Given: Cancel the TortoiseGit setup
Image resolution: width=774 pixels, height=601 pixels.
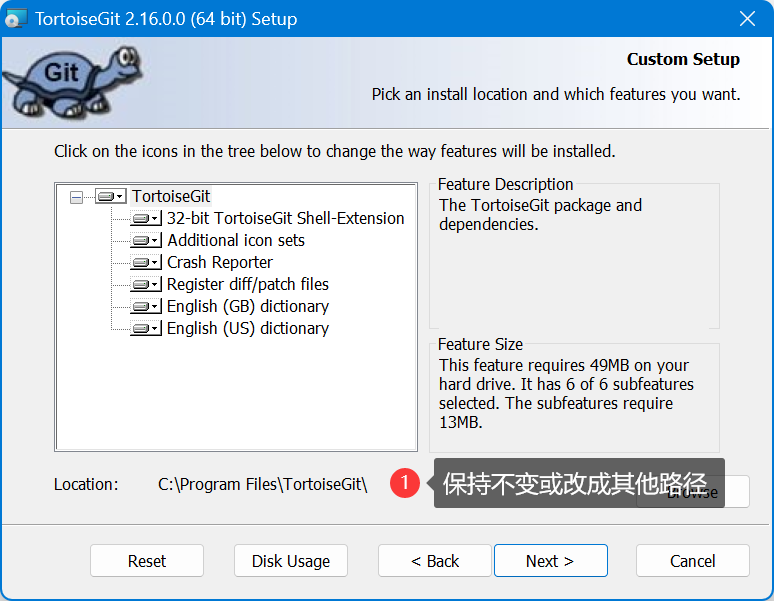Looking at the screenshot, I should coord(692,561).
